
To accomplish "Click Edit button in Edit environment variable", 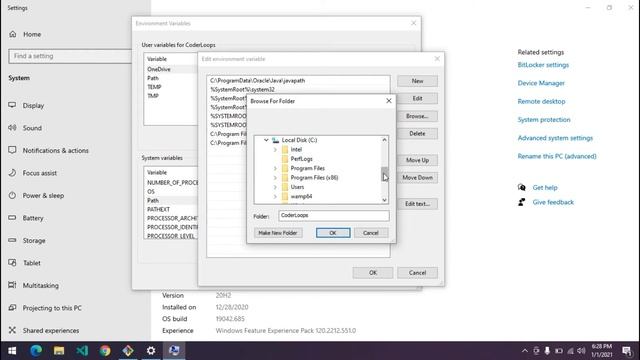I will (417, 98).
